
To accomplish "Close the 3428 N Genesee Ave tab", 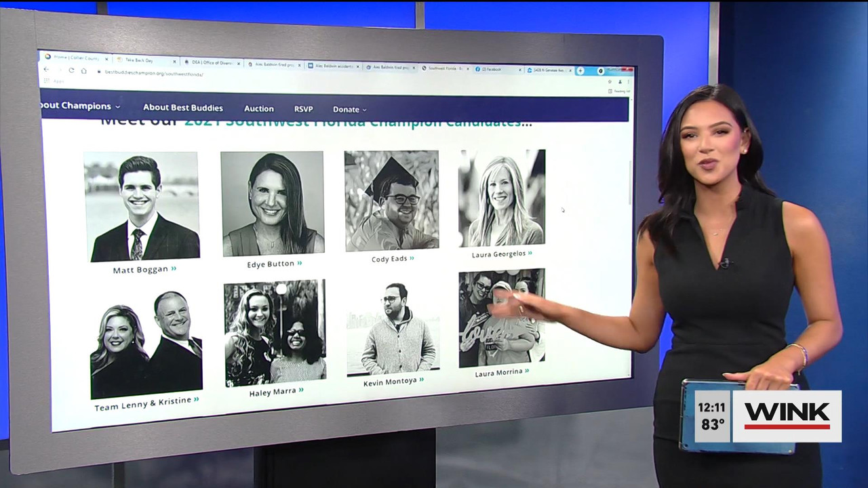I will (x=570, y=70).
